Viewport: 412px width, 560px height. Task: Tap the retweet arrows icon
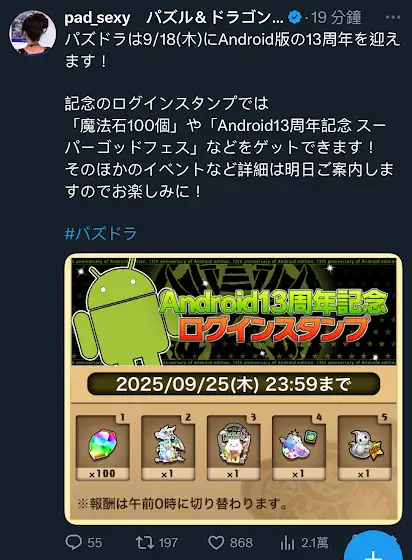point(145,543)
